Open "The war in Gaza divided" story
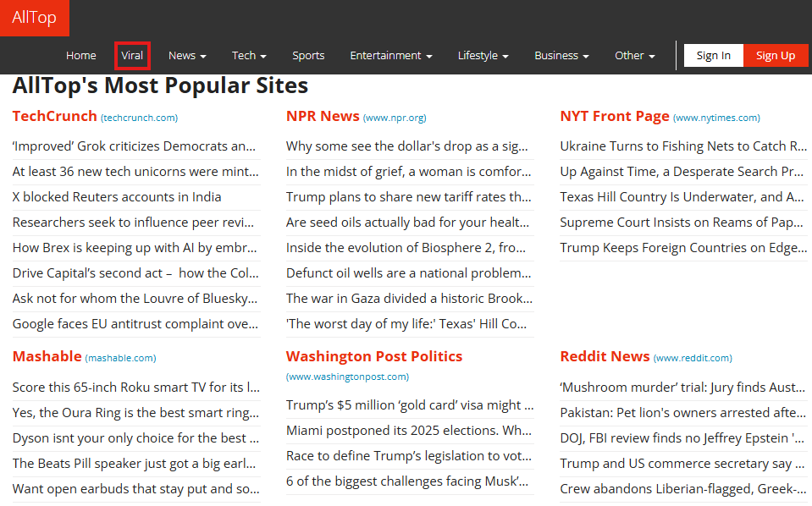Image resolution: width=812 pixels, height=506 pixels. 409,299
